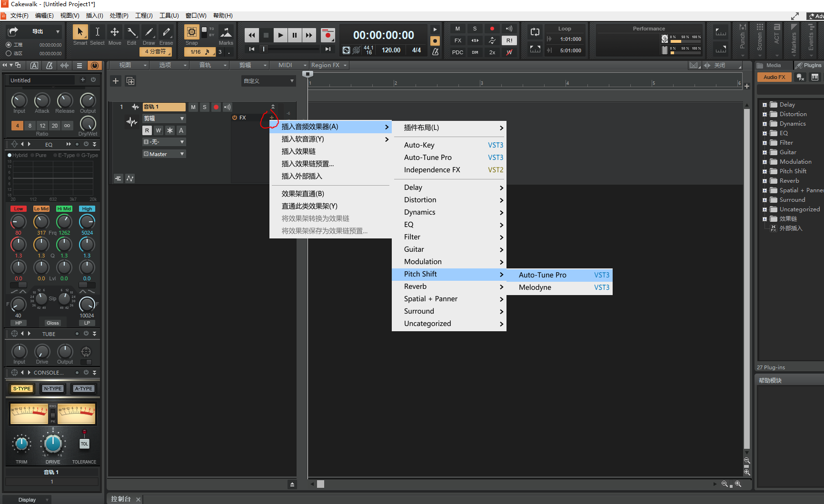
Task: Open the Region FX menu
Action: click(329, 65)
